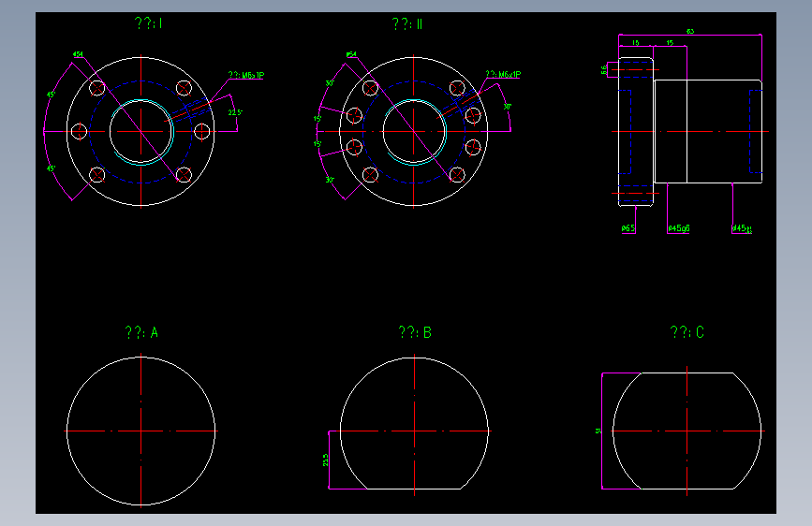Select the ø65 diameter label
Image resolution: width=812 pixels, height=526 pixels.
628,228
